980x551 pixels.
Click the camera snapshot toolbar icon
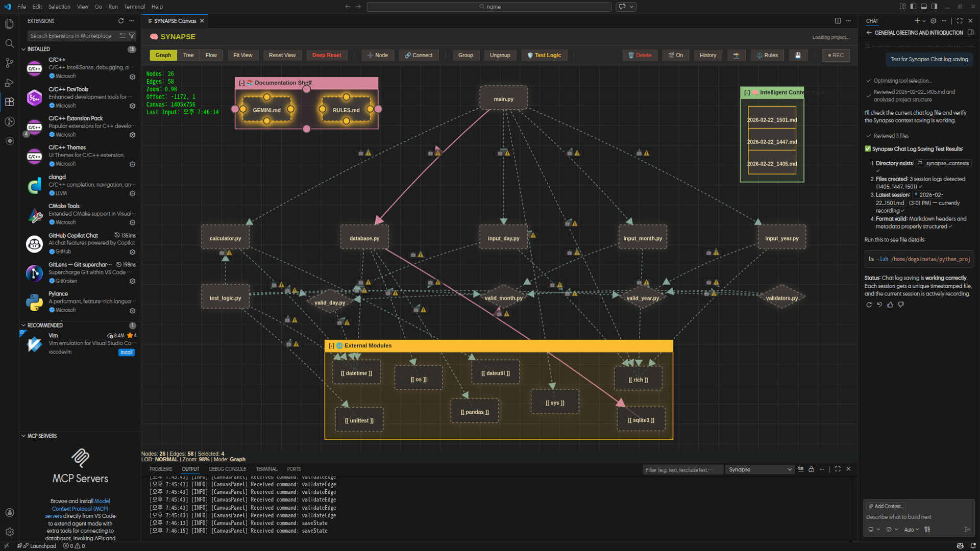click(736, 55)
